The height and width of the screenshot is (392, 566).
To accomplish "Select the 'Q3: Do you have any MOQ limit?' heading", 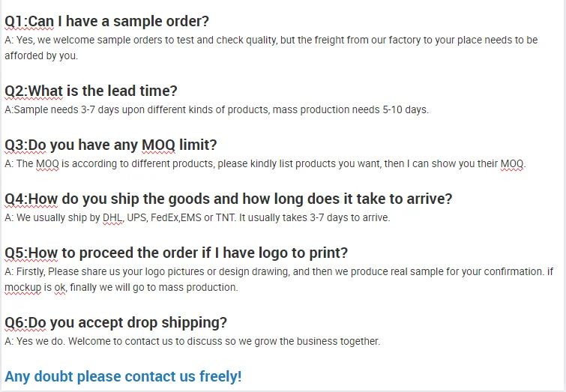I will (x=110, y=145).
